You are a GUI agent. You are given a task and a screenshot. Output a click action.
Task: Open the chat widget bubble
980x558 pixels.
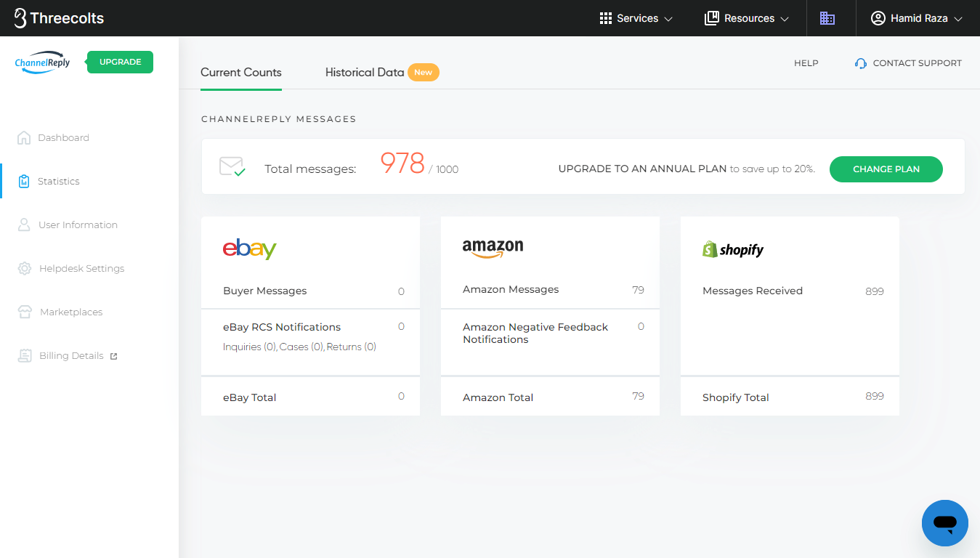[x=945, y=523]
